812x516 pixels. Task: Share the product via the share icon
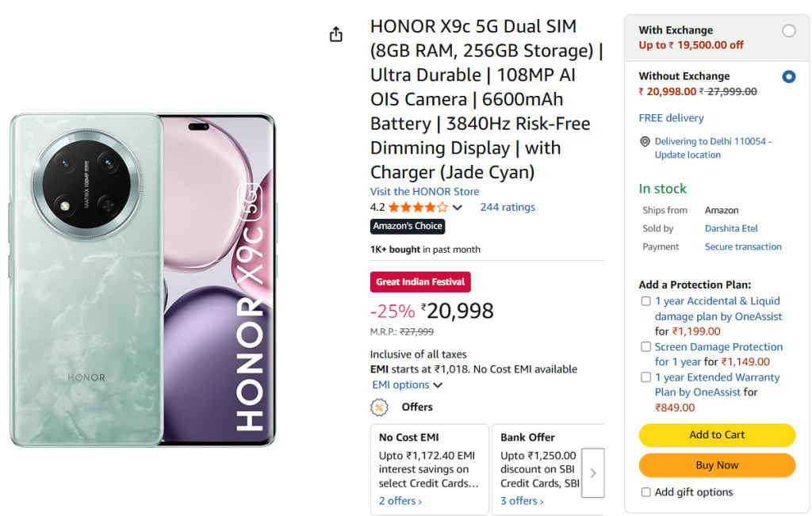335,34
